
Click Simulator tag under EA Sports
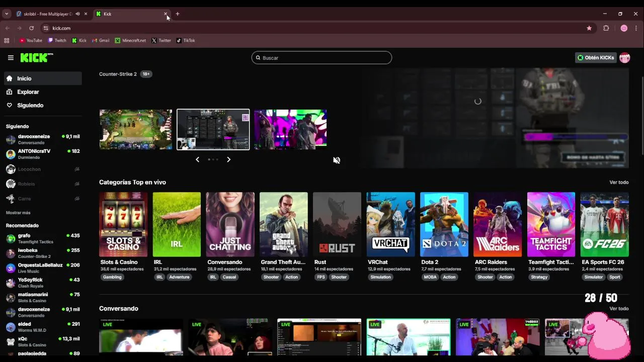coord(594,277)
